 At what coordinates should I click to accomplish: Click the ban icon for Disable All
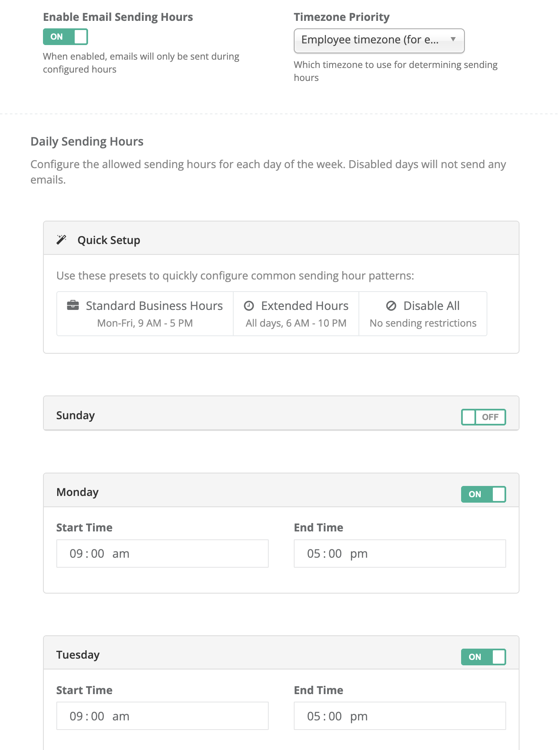(x=391, y=306)
